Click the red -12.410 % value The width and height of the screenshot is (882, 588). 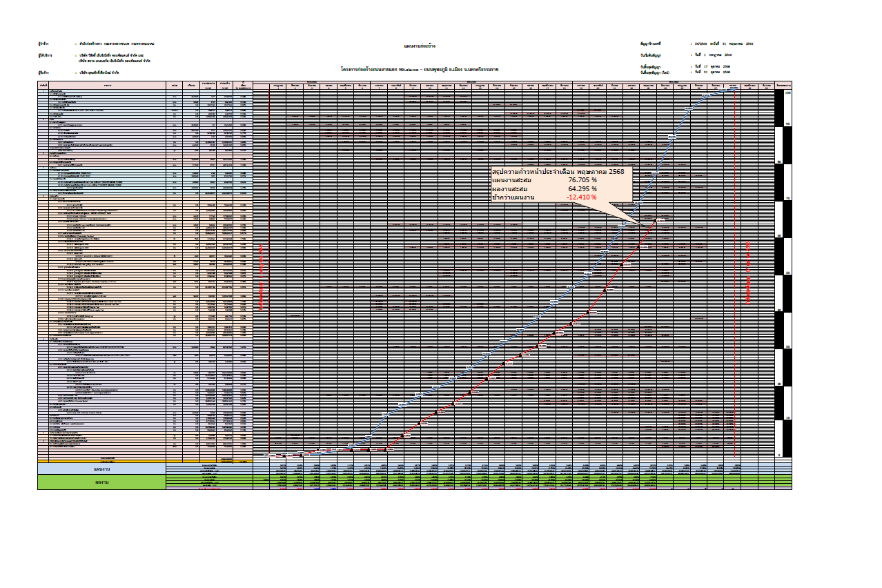click(581, 197)
